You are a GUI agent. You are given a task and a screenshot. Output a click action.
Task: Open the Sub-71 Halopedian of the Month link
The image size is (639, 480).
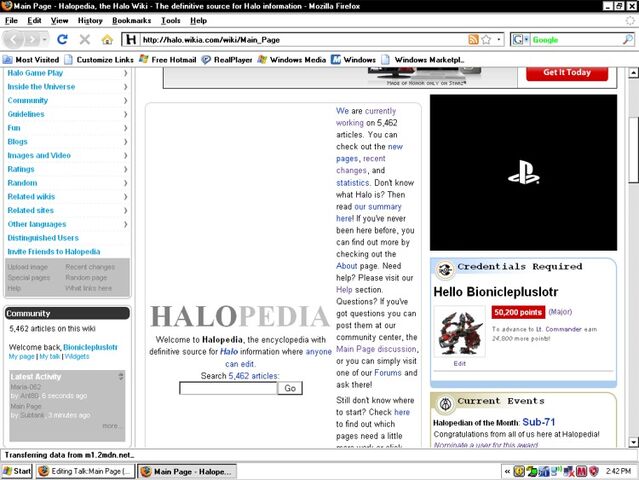point(538,422)
